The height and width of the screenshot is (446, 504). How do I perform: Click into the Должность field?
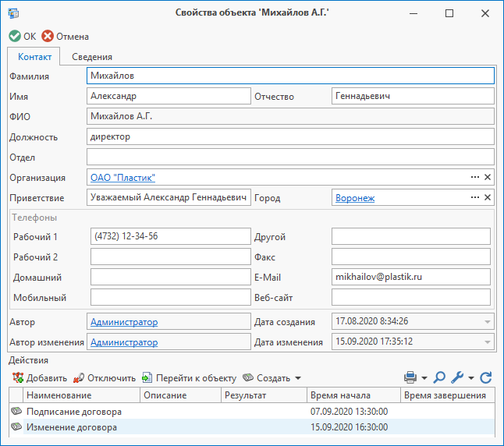[x=290, y=136]
